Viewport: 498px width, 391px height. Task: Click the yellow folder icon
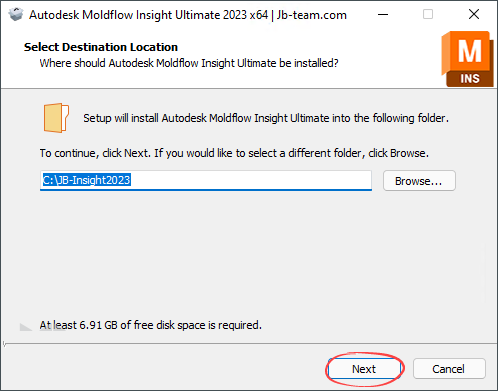point(56,118)
